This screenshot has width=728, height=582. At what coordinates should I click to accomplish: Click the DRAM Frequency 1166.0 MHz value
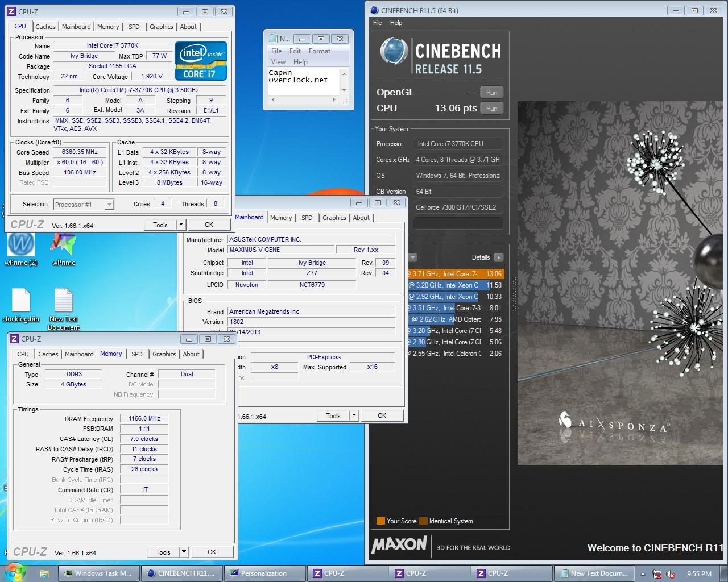[x=144, y=418]
